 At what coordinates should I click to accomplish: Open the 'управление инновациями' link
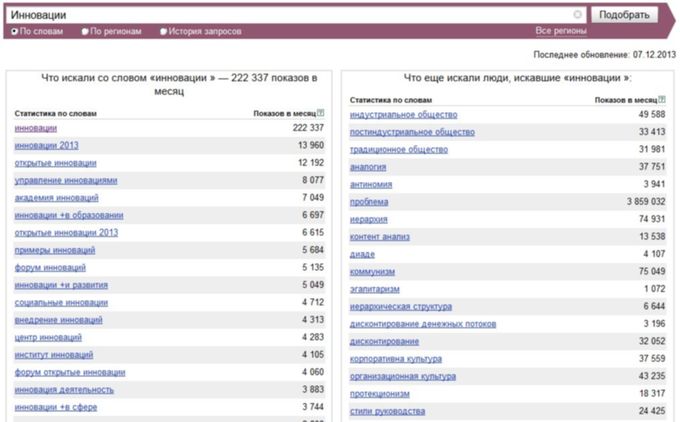66,180
